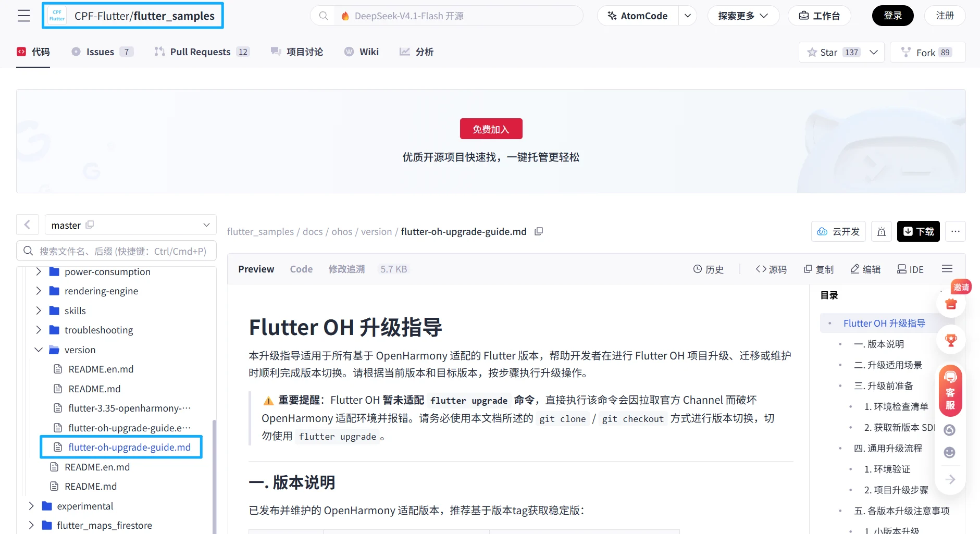Switch to the Code view tab

click(301, 269)
